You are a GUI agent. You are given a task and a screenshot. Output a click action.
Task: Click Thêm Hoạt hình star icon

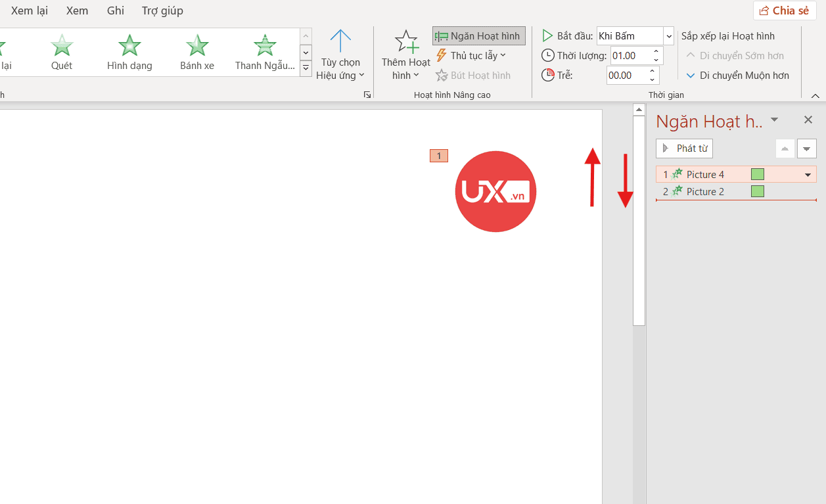[x=406, y=43]
